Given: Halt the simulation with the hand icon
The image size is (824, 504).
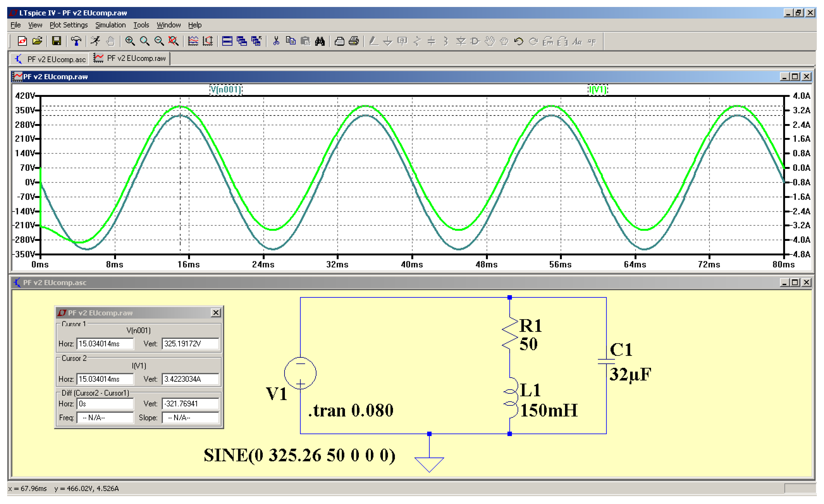Looking at the screenshot, I should coord(110,41).
